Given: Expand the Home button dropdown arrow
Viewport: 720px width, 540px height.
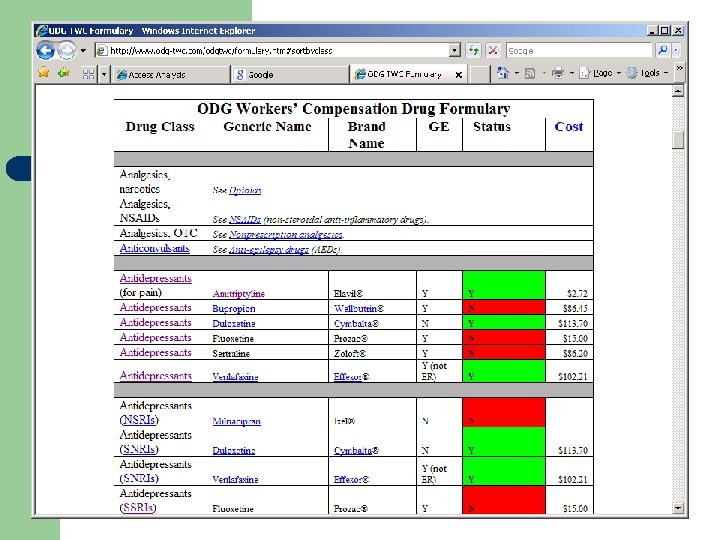Looking at the screenshot, I should [517, 73].
